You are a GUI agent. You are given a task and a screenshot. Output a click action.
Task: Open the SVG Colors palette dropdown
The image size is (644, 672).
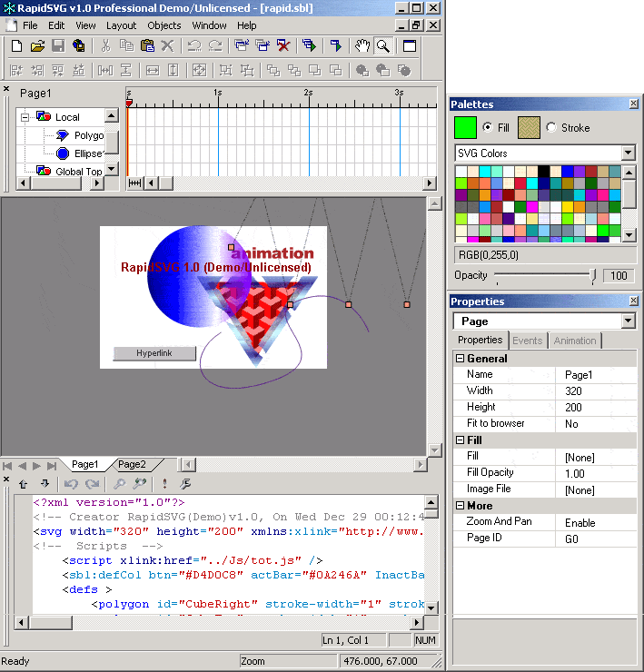point(629,153)
